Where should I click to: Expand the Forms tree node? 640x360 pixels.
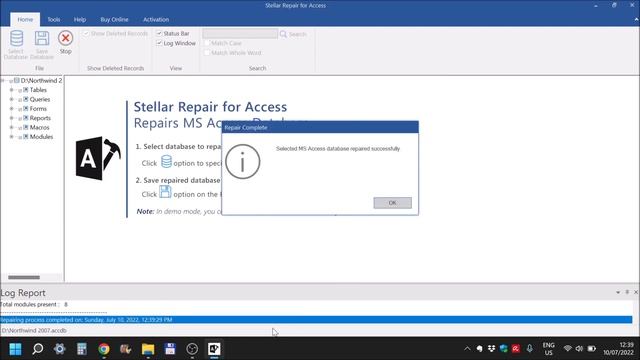11,109
